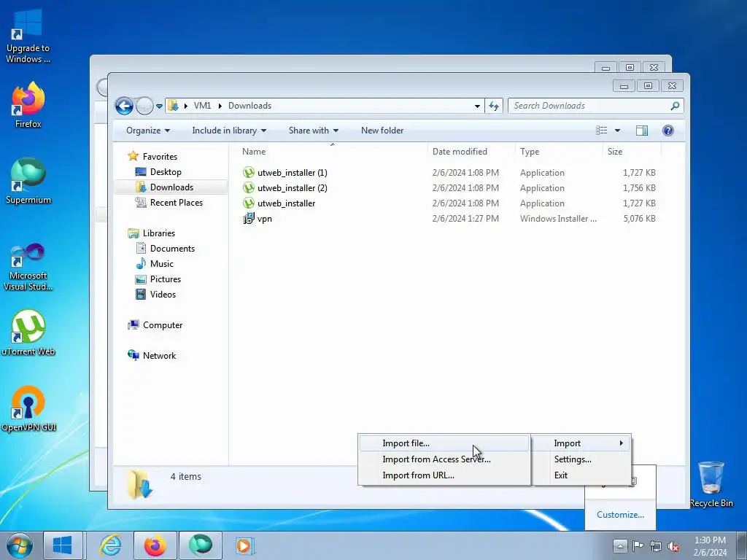Open the Recycle Bin
This screenshot has height=560, width=747.
[x=711, y=484]
